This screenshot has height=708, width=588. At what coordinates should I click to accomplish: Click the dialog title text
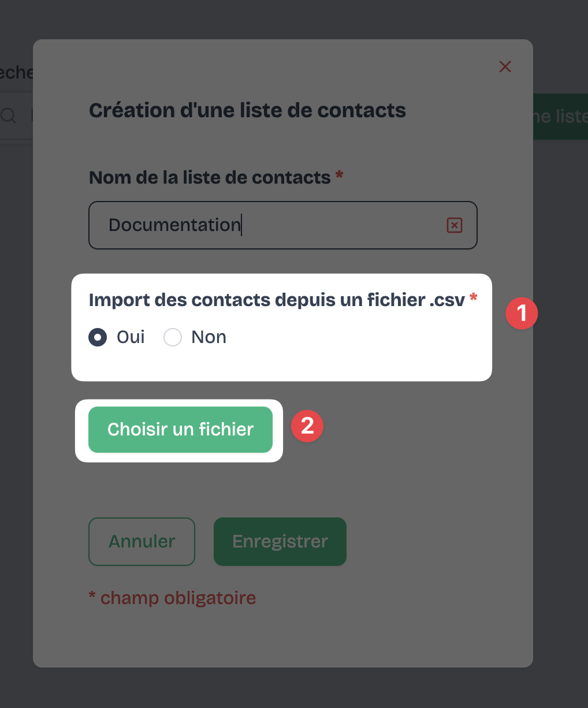point(247,110)
